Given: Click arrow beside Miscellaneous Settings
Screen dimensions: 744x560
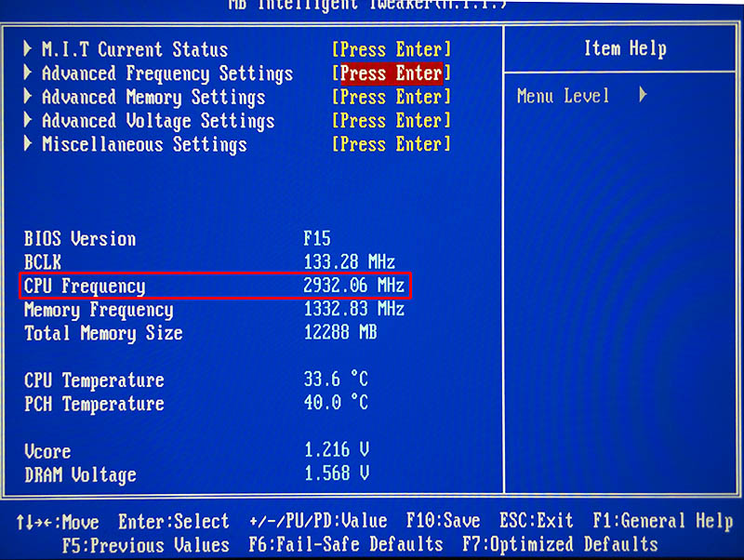Looking at the screenshot, I should pos(29,145).
